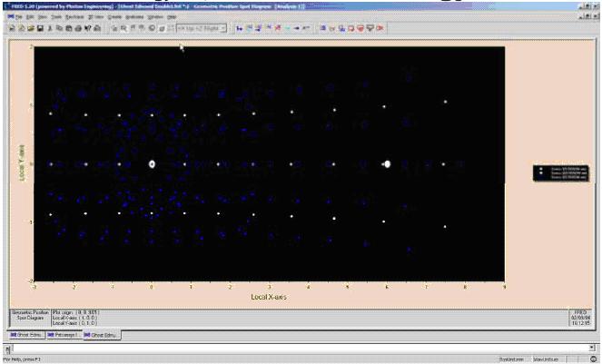Click the blue ray-trace arrows icon
The width and height of the screenshot is (602, 364).
[x=240, y=28]
